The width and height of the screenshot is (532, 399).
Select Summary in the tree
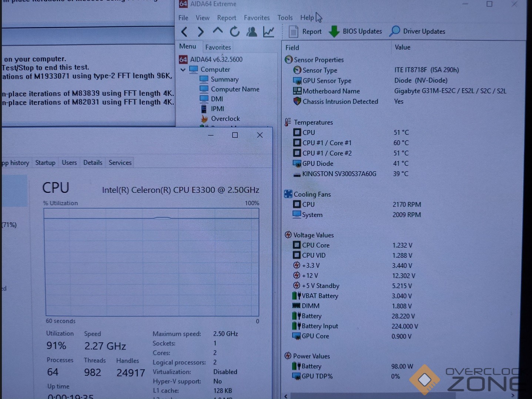224,79
